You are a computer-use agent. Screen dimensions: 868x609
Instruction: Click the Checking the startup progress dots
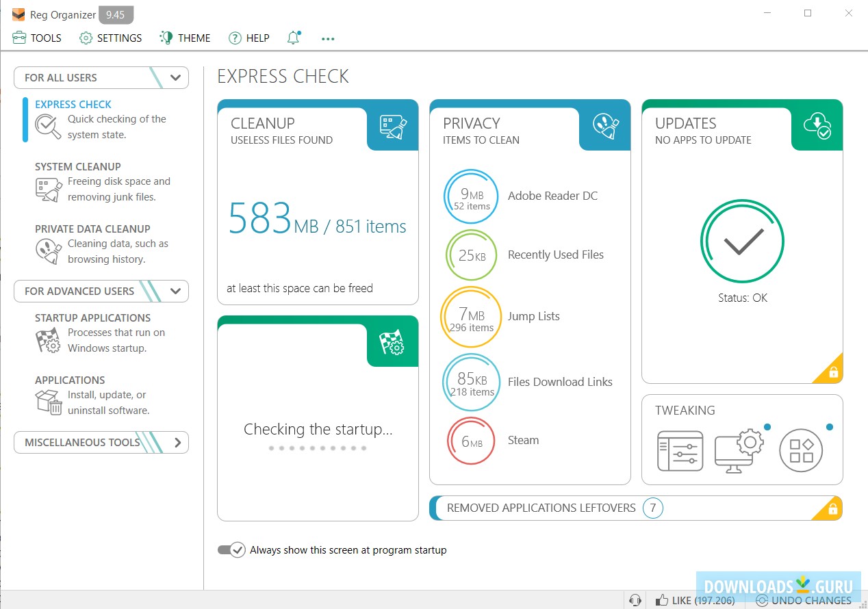318,448
